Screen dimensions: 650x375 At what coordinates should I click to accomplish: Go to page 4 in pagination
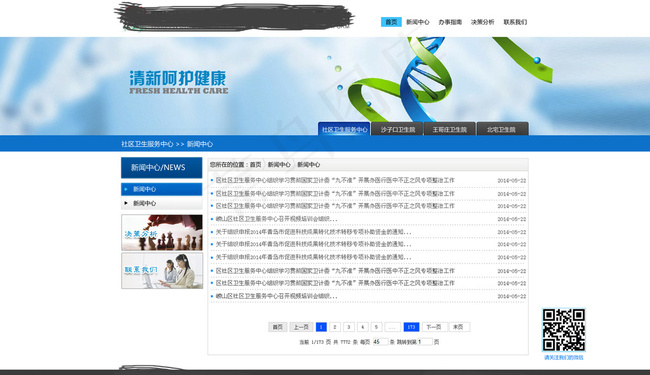(x=362, y=327)
